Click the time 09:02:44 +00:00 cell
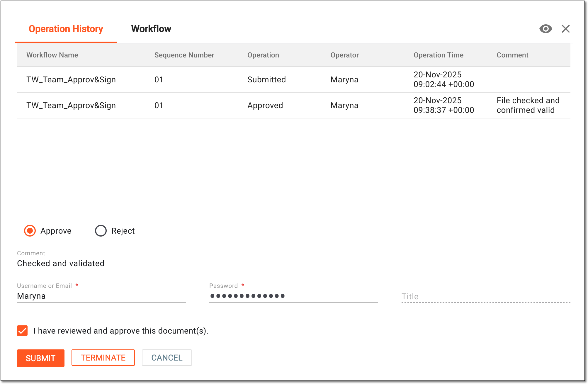 point(444,79)
